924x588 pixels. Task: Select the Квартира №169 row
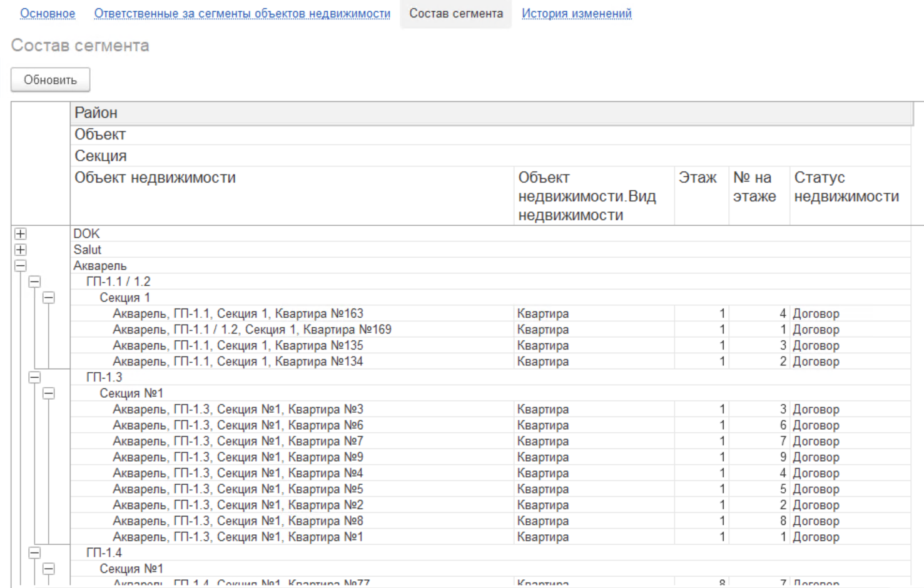click(251, 330)
